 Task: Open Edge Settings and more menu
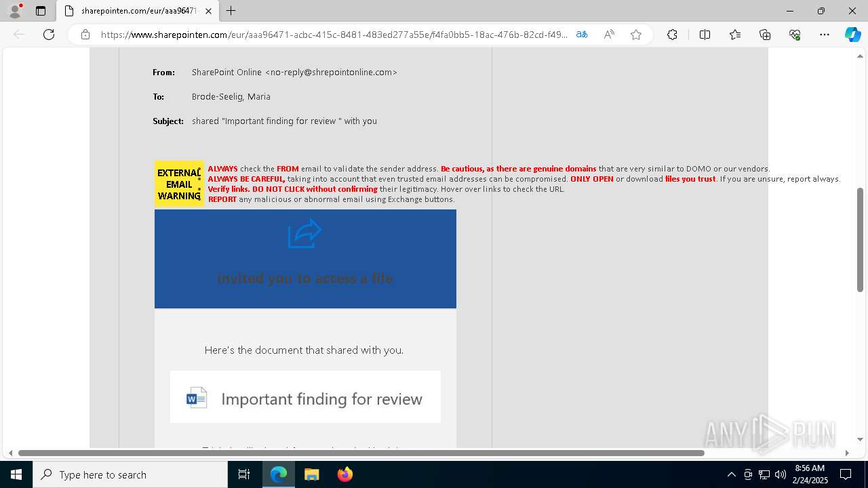pyautogui.click(x=825, y=35)
